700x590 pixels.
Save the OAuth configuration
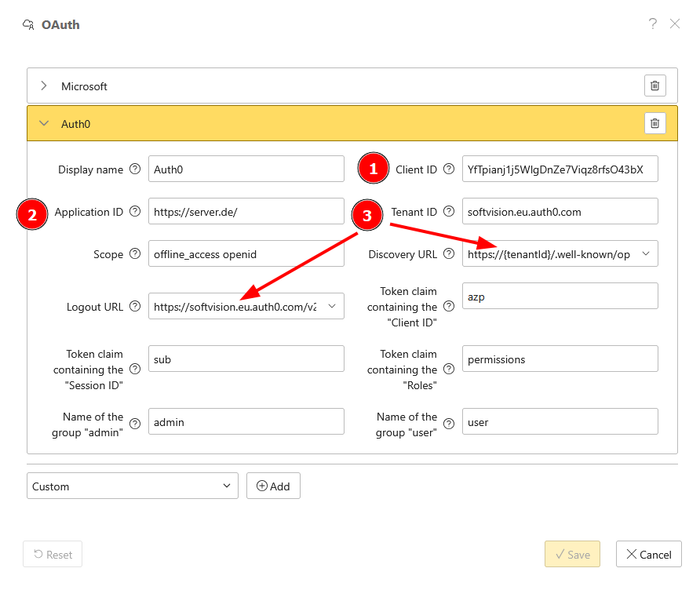point(572,554)
